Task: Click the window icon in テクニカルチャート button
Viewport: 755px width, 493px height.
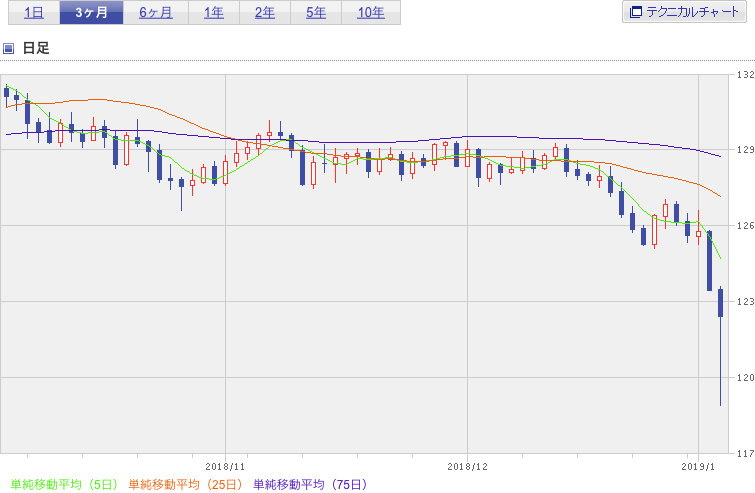Action: pyautogui.click(x=636, y=12)
